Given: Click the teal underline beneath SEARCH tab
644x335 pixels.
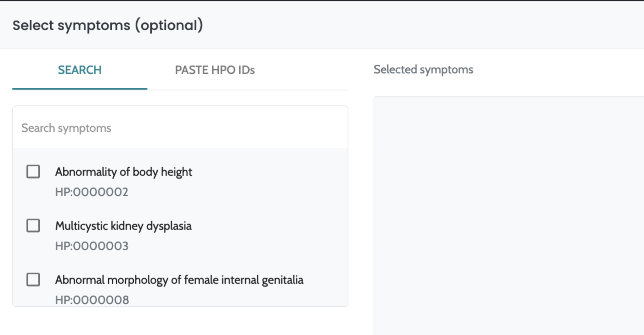Looking at the screenshot, I should click(80, 89).
